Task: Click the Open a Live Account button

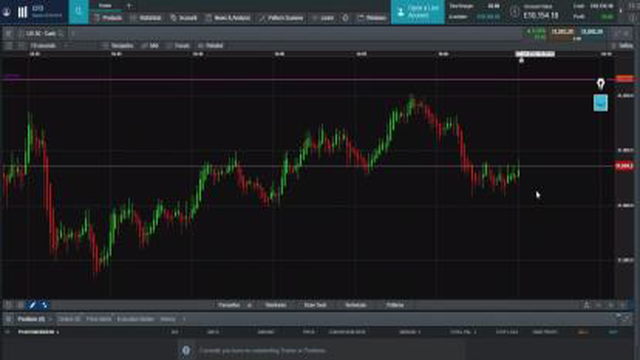Action: click(418, 12)
